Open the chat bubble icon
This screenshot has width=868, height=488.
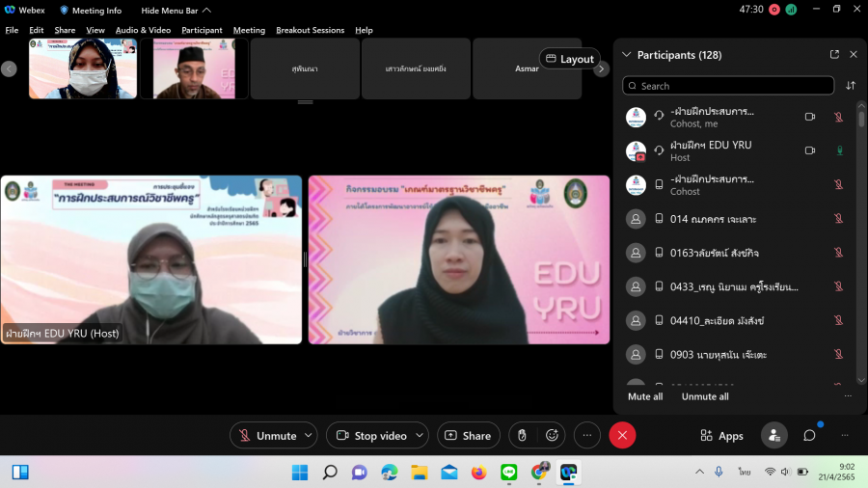click(x=809, y=436)
